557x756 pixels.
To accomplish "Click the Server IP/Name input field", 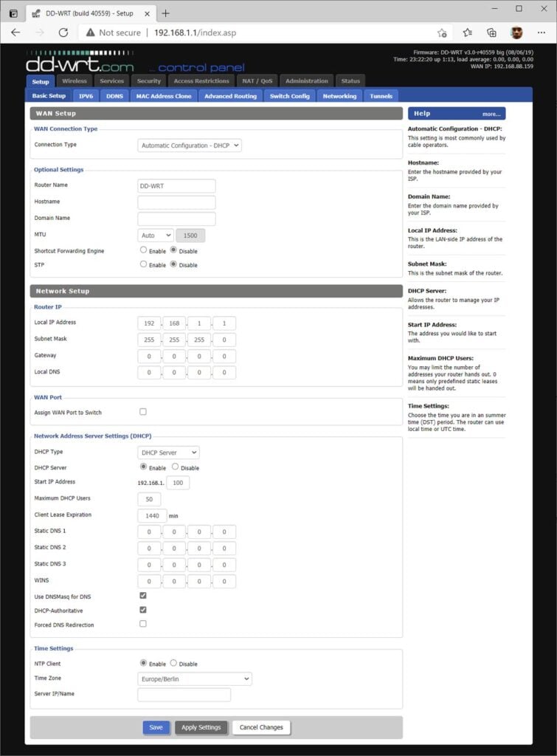I will (184, 695).
